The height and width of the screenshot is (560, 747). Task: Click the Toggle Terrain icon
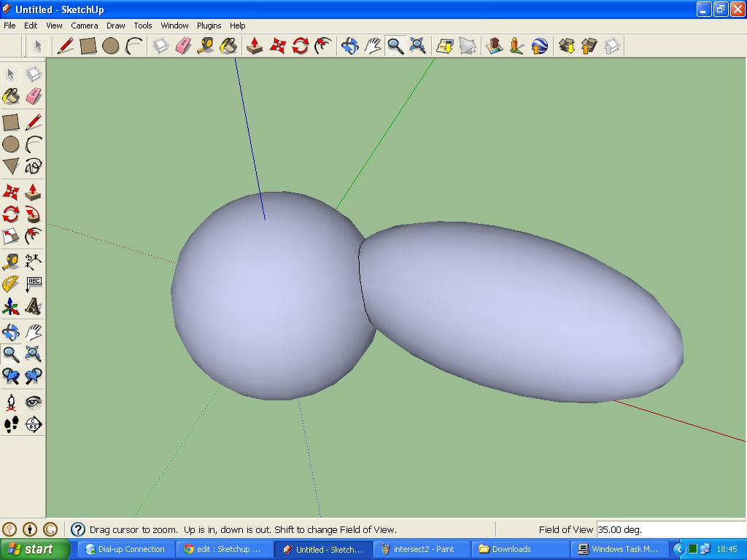(468, 46)
